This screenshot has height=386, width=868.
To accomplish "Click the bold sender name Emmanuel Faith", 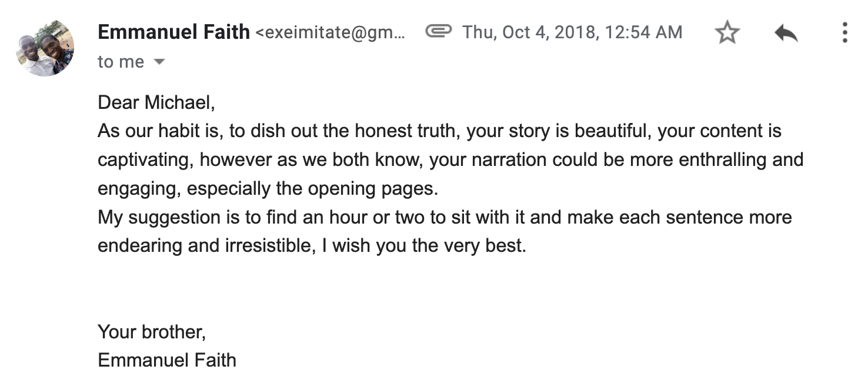I will [173, 32].
